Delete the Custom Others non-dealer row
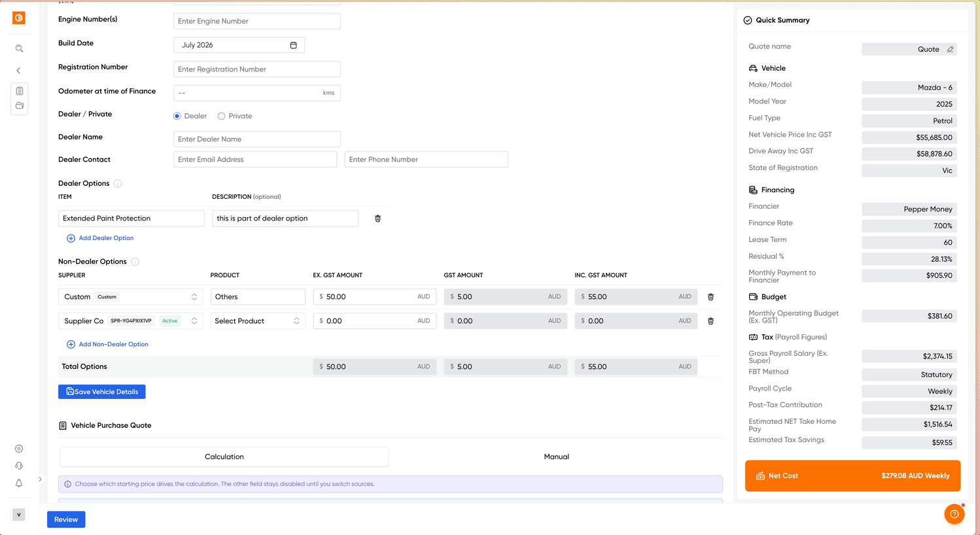This screenshot has height=535, width=980. (710, 297)
